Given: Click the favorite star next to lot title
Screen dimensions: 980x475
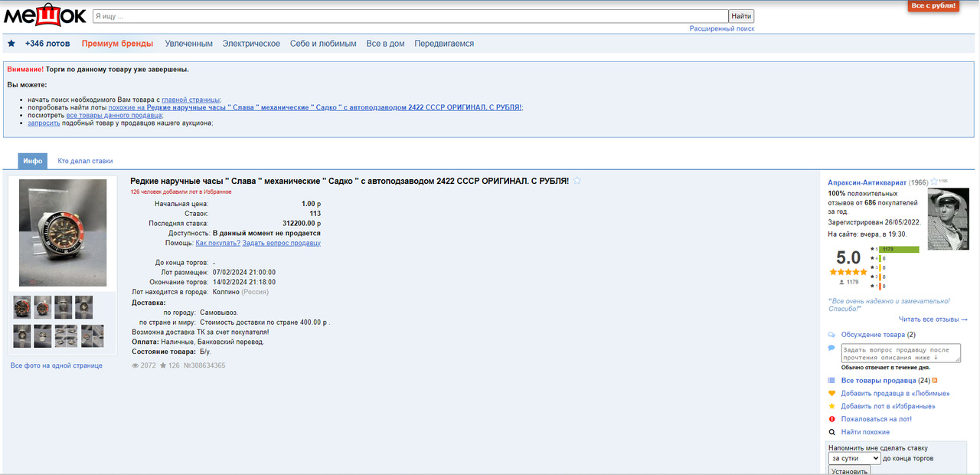Looking at the screenshot, I should [x=577, y=181].
